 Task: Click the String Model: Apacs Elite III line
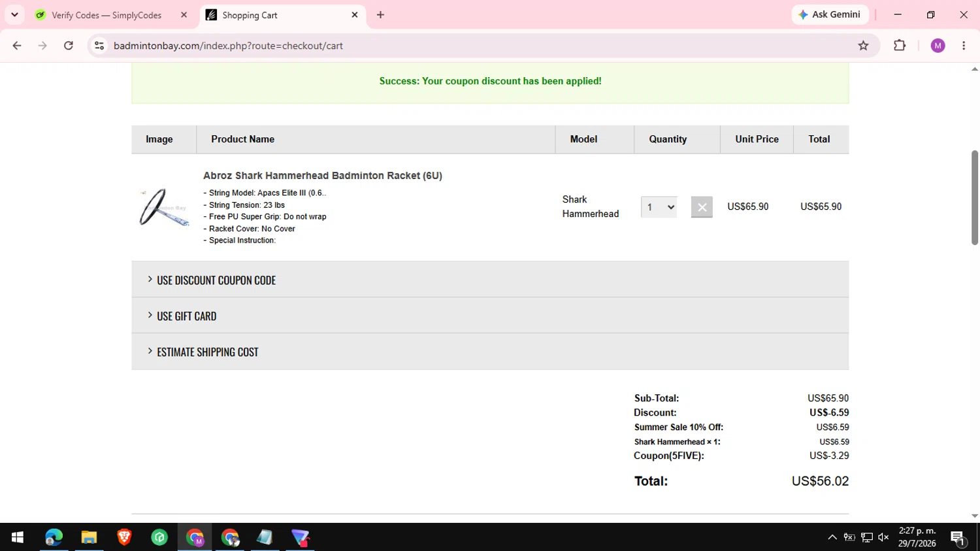pyautogui.click(x=265, y=193)
